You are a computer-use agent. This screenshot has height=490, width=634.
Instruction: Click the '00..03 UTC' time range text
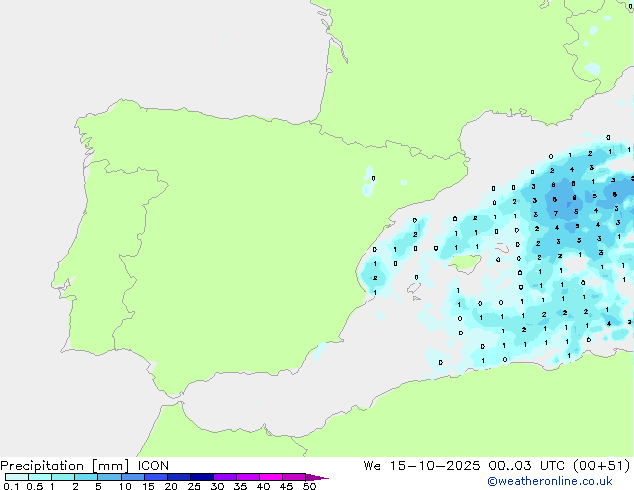click(x=527, y=466)
